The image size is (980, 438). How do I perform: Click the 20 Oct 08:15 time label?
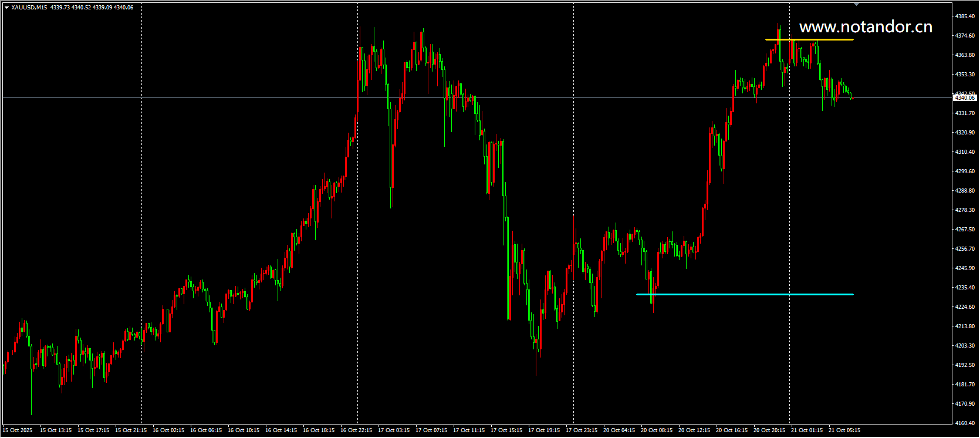pyautogui.click(x=657, y=430)
